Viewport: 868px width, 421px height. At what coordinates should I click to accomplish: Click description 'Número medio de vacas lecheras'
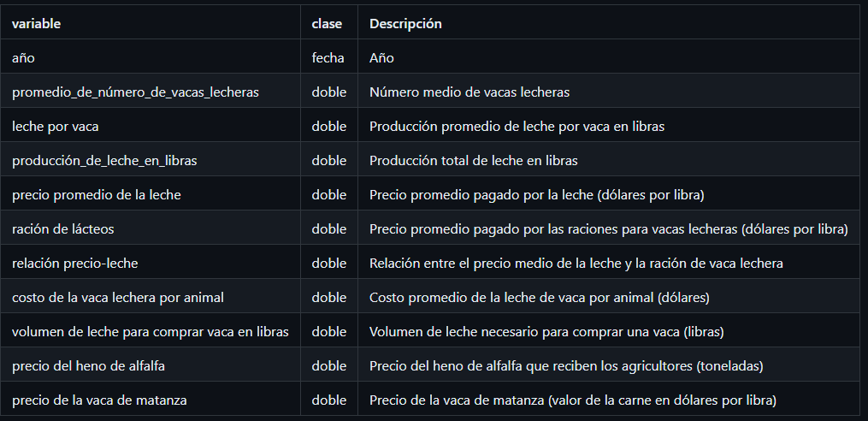tap(469, 92)
